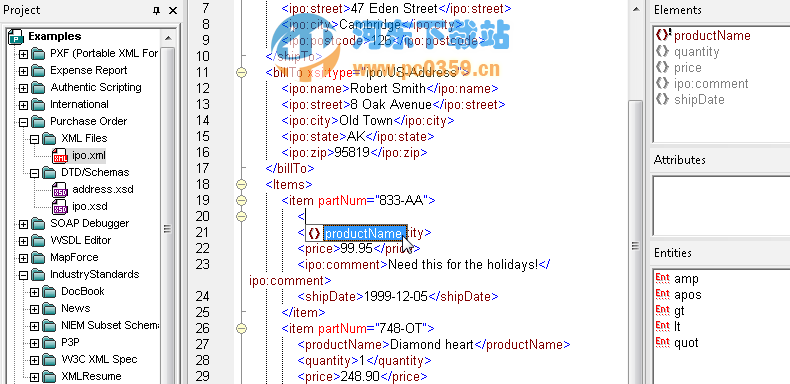Click price in the Elements panel
The width and height of the screenshot is (790, 384).
(688, 68)
